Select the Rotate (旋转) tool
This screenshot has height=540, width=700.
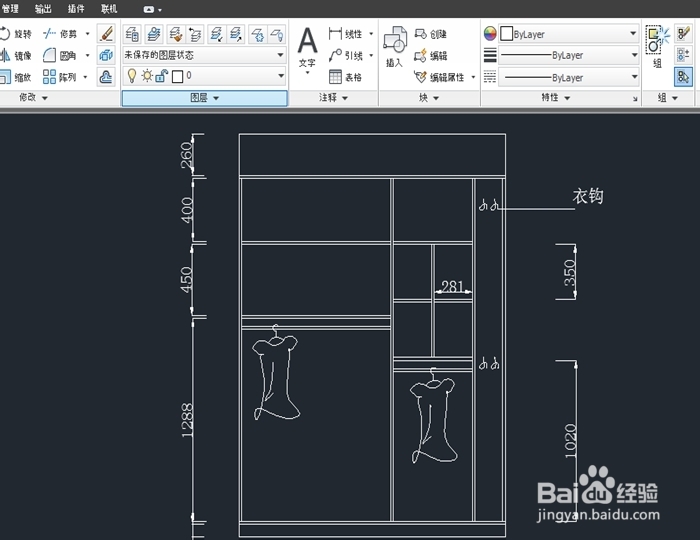16,34
